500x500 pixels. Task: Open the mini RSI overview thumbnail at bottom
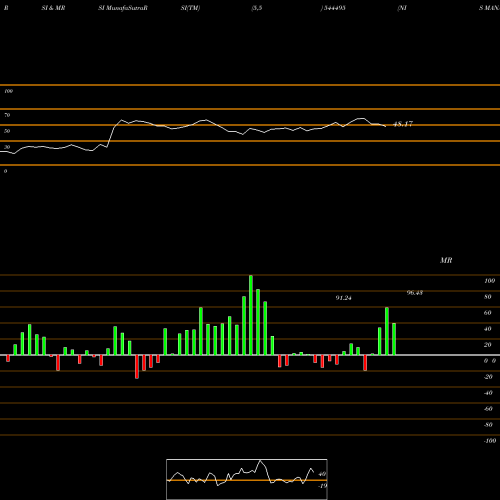(x=247, y=479)
